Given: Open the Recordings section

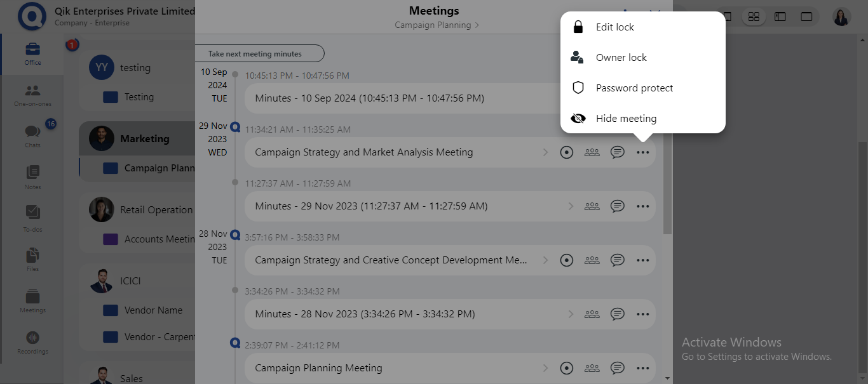Looking at the screenshot, I should pos(32,340).
